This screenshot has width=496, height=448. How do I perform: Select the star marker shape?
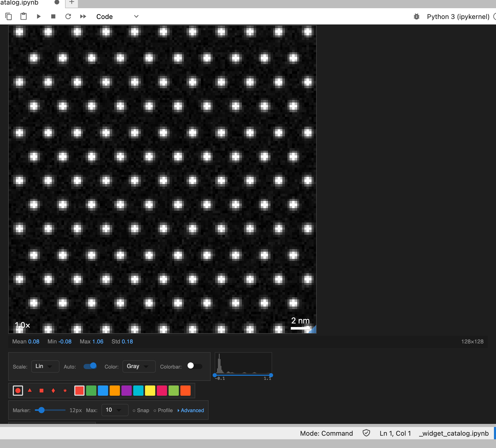65,391
